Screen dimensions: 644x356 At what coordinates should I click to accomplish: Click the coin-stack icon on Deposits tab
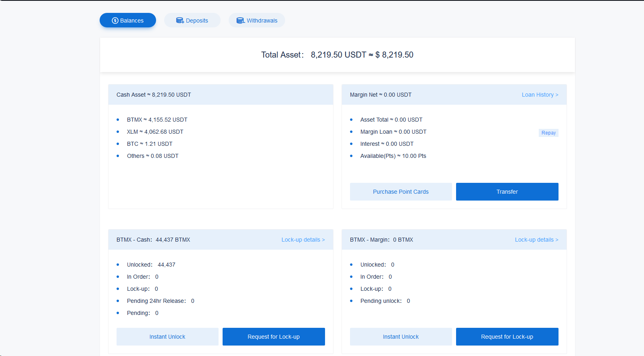pos(180,21)
